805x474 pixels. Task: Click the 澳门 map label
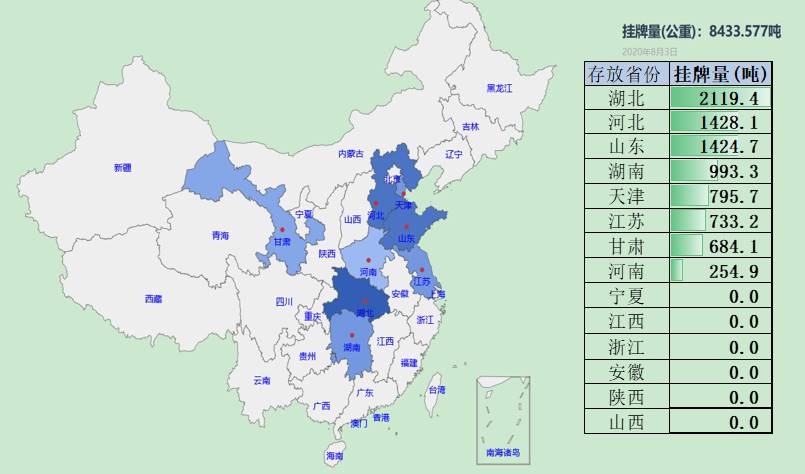[359, 424]
